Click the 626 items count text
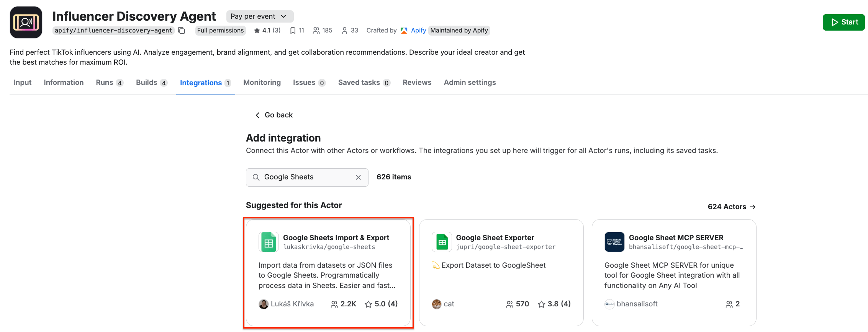This screenshot has width=868, height=332. (x=394, y=177)
